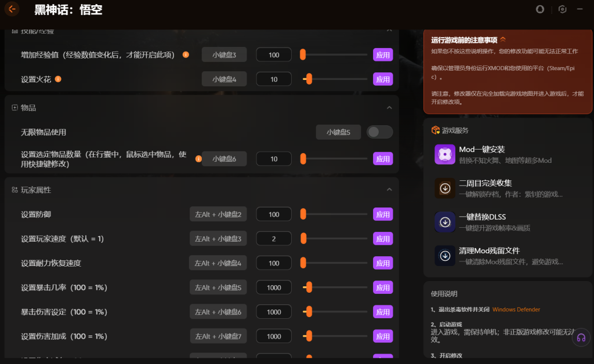Image resolution: width=594 pixels, height=364 pixels.
Task: Focus the 设置伤害加成 value field
Action: pyautogui.click(x=274, y=336)
